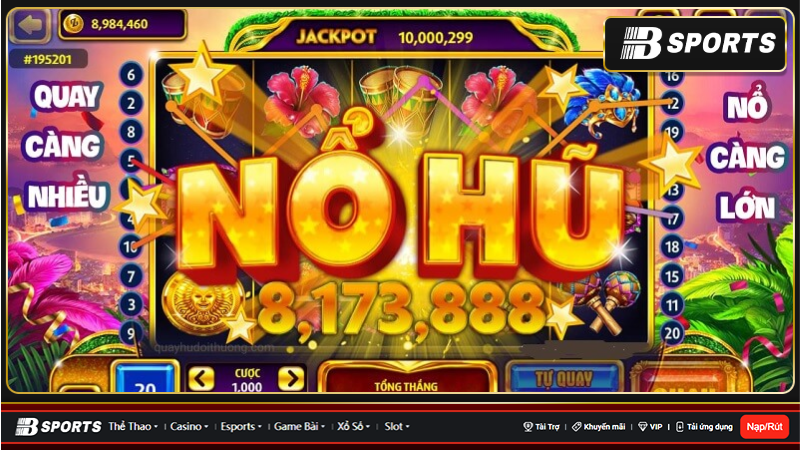
Task: Click the Khuyến mãi promotions link
Action: tap(599, 427)
